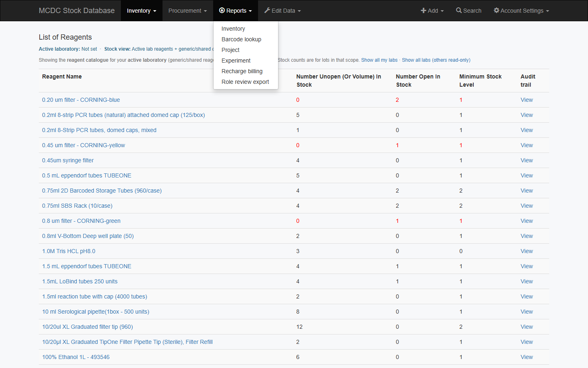Image resolution: width=588 pixels, height=368 pixels.
Task: Click Show all my labs link
Action: 379,60
